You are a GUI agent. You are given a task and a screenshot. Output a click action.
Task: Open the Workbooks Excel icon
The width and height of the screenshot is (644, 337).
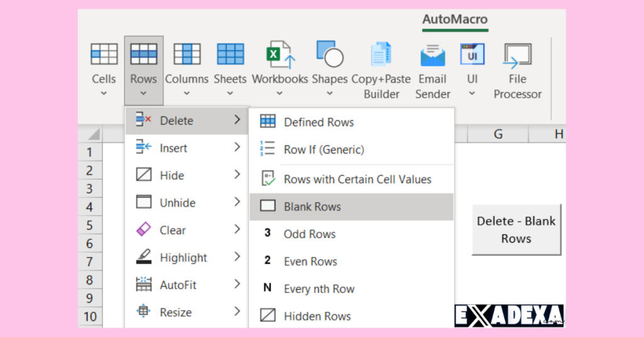pyautogui.click(x=280, y=54)
